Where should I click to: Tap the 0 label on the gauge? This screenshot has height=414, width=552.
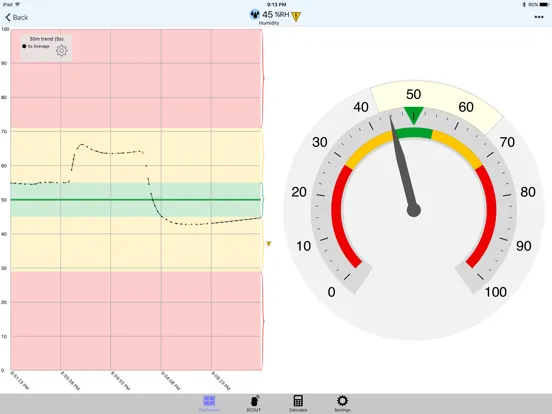coord(331,292)
